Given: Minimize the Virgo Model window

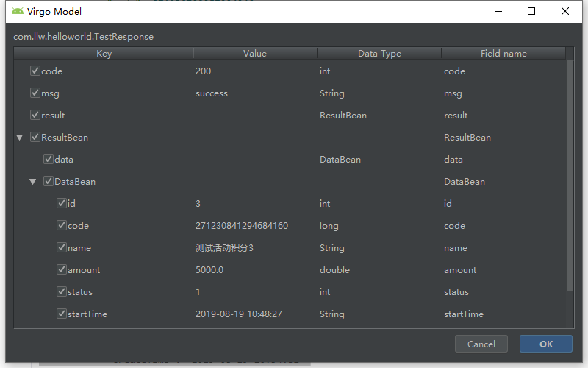Looking at the screenshot, I should tap(498, 11).
